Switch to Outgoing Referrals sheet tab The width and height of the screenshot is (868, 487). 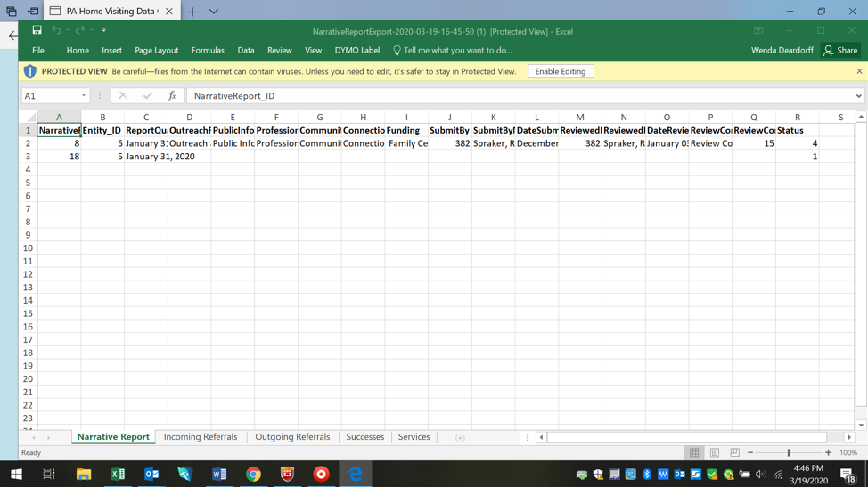tap(292, 436)
